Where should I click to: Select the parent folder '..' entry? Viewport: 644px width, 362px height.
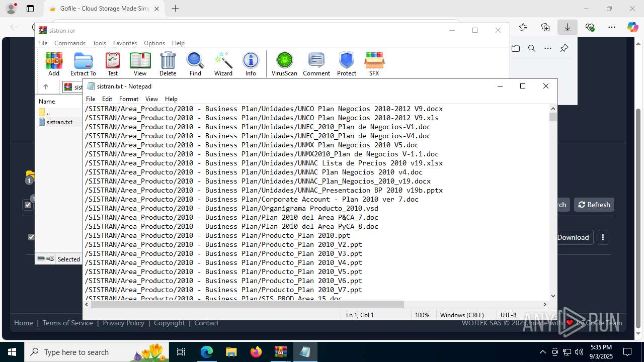[x=44, y=113]
